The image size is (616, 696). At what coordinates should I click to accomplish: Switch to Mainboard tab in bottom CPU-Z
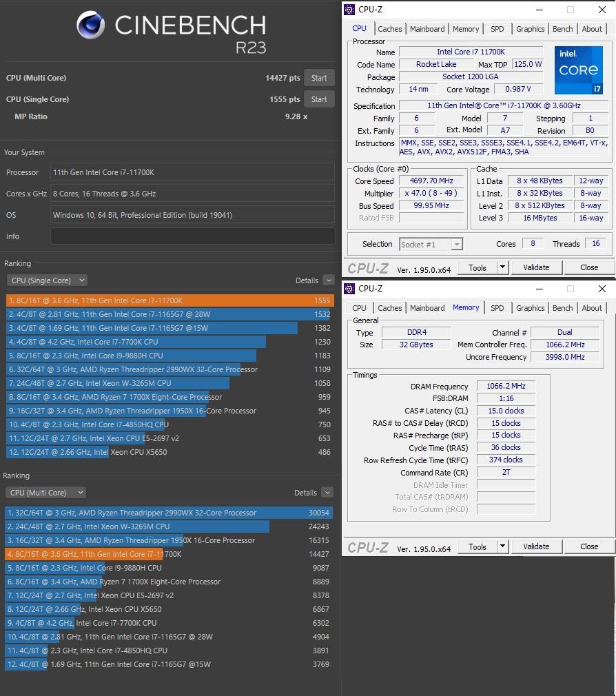tap(427, 308)
